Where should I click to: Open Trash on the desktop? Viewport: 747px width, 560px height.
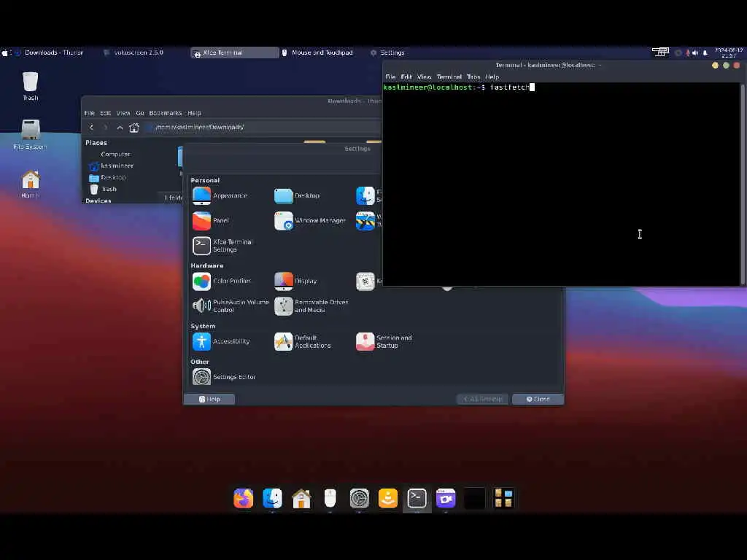[31, 86]
